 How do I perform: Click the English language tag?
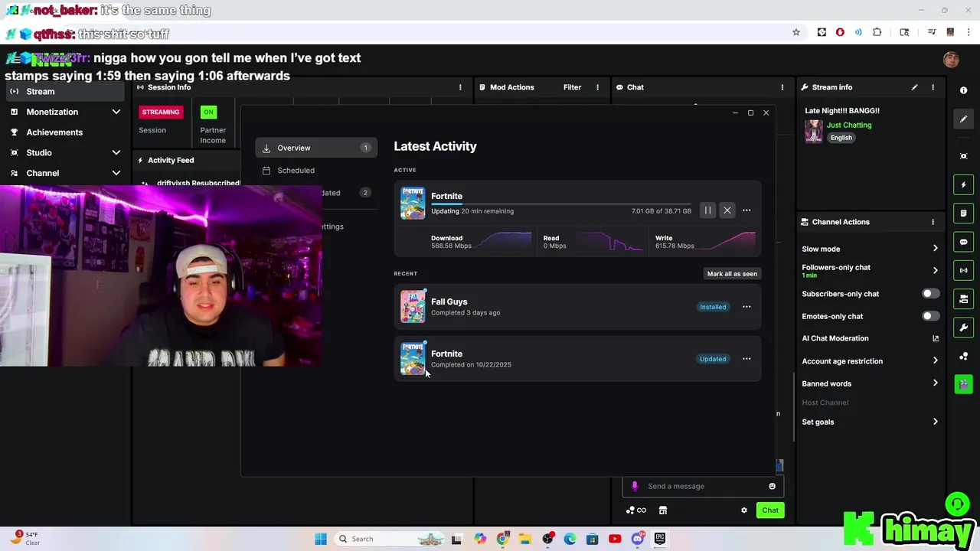(x=841, y=138)
